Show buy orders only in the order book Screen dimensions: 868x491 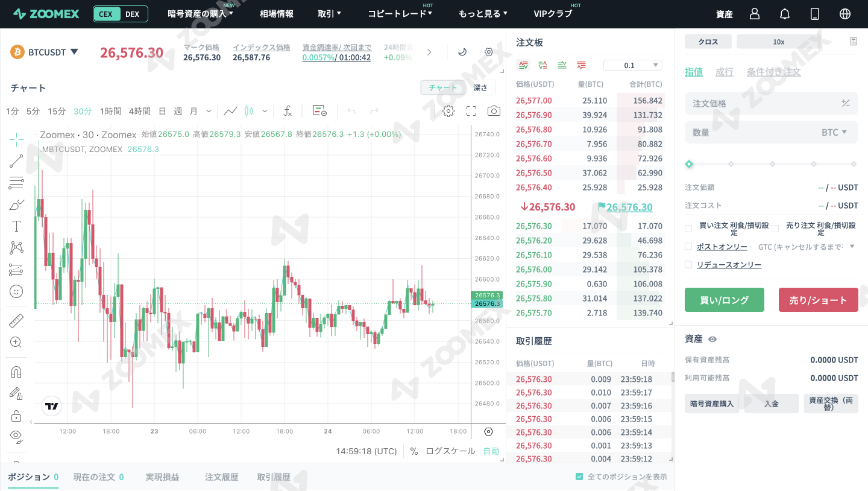(x=562, y=65)
